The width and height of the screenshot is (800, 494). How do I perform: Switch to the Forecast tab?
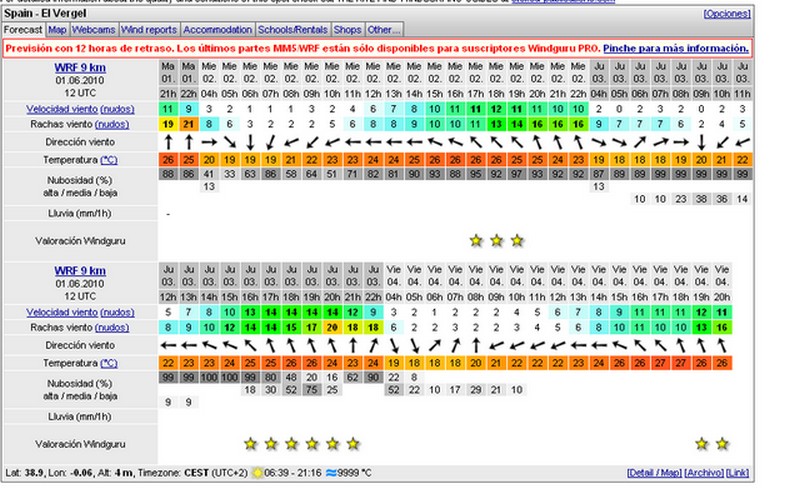(x=23, y=30)
